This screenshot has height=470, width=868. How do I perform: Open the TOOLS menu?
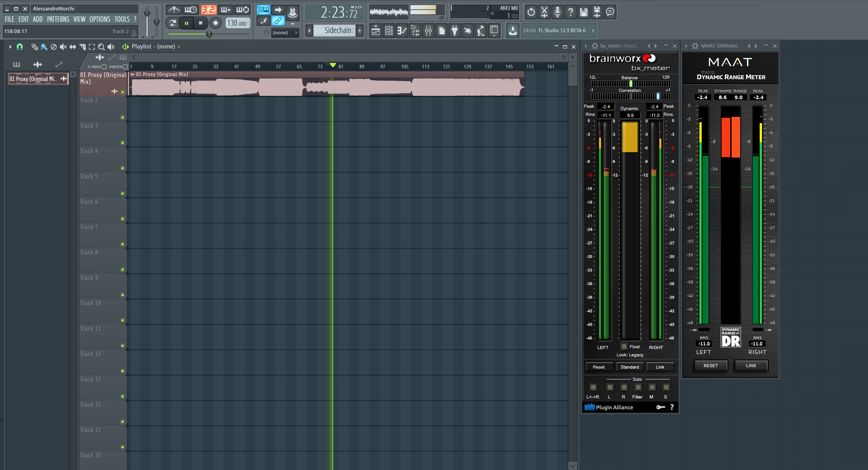click(x=122, y=19)
